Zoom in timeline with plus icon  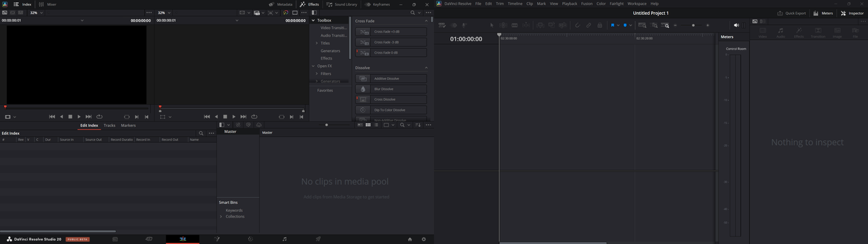[708, 25]
